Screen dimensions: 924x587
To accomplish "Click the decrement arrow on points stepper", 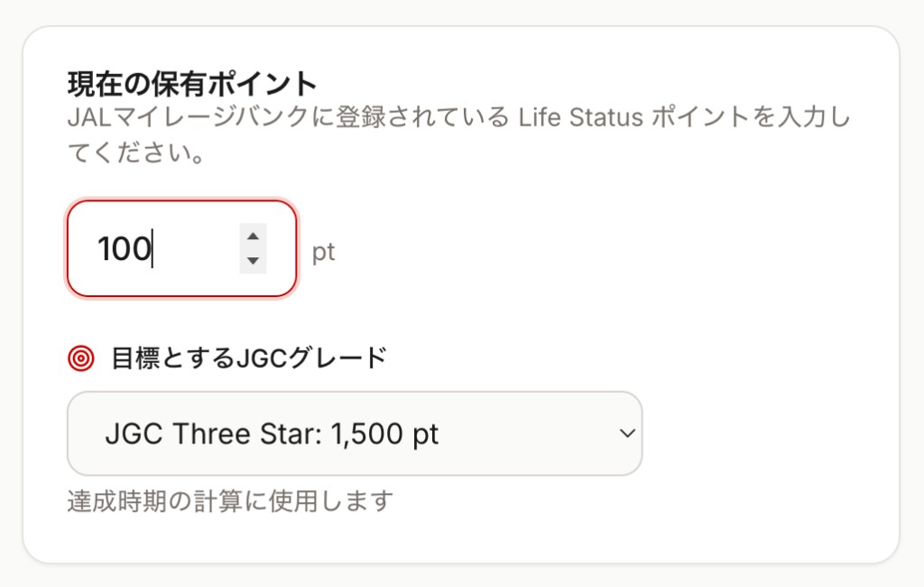I will [253, 261].
